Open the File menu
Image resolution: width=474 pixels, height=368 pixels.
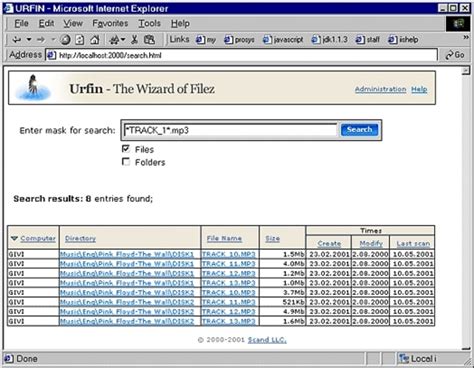tap(21, 24)
